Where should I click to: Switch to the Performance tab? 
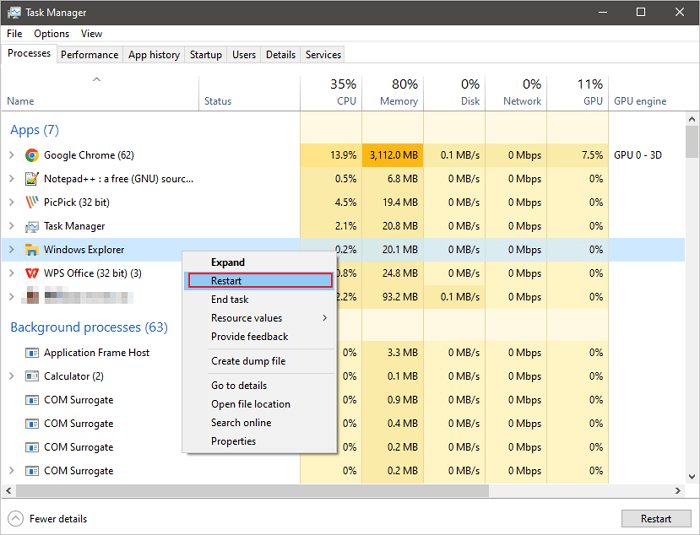click(89, 55)
